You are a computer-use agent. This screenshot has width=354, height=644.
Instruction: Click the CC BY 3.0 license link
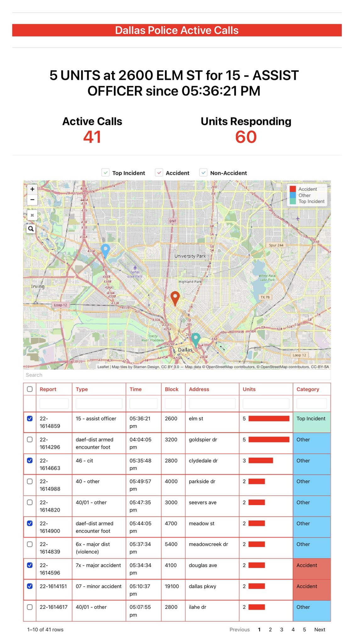170,367
